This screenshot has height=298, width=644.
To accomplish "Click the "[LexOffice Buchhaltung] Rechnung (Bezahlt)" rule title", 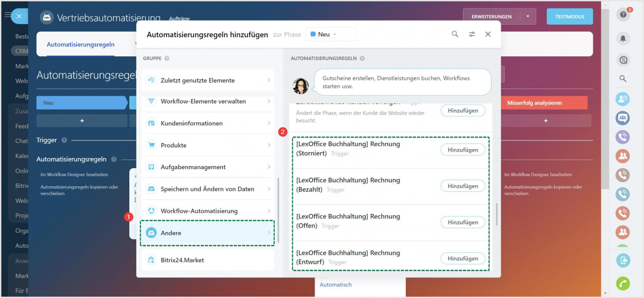I will click(x=348, y=185).
